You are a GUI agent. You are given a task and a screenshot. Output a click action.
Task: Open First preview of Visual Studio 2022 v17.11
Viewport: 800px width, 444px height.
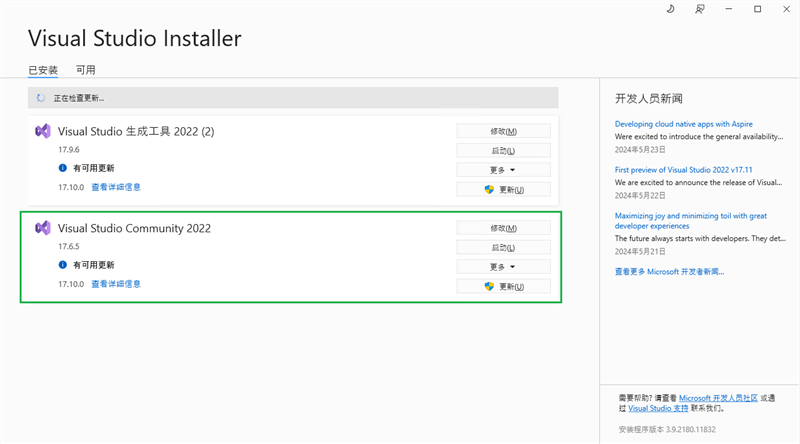click(684, 170)
